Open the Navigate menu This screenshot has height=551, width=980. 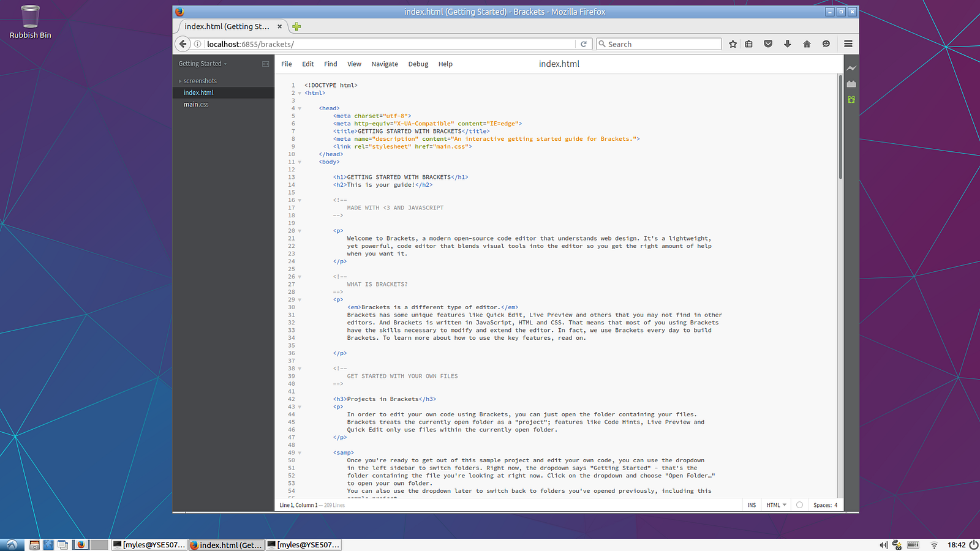[x=385, y=64]
